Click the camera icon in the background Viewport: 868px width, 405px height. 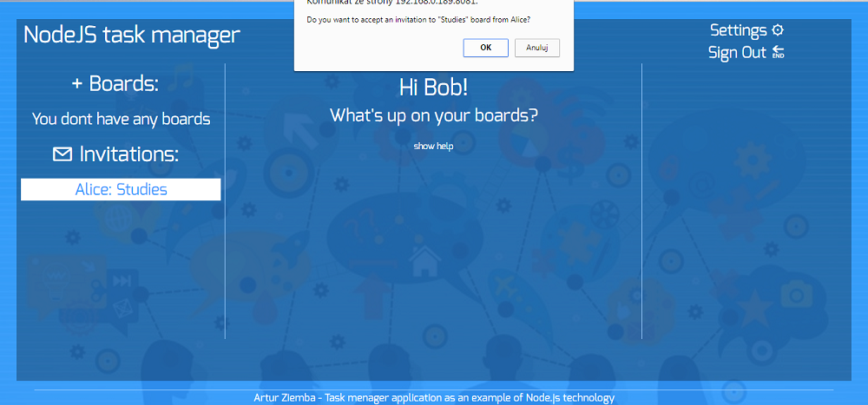[x=795, y=295]
